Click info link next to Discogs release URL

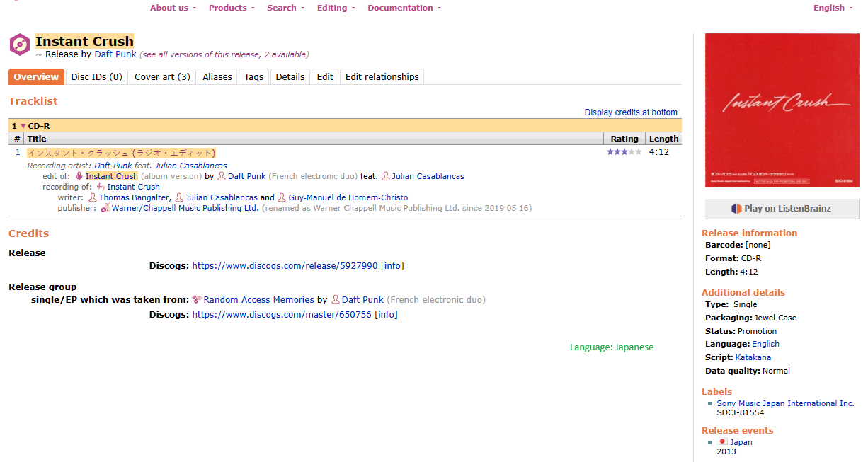[x=393, y=266]
